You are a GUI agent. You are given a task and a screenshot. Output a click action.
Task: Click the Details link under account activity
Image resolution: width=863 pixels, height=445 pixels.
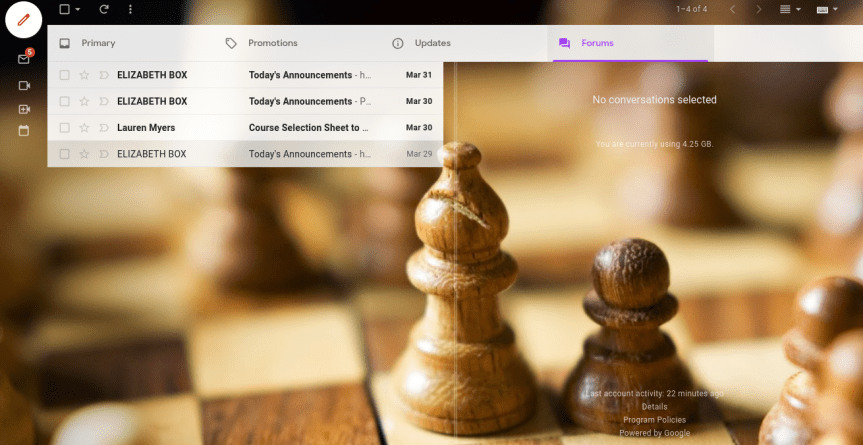[654, 407]
